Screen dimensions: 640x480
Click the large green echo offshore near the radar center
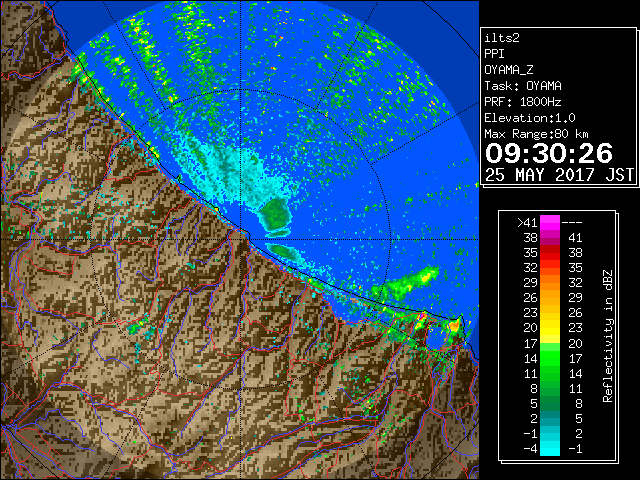(x=275, y=215)
